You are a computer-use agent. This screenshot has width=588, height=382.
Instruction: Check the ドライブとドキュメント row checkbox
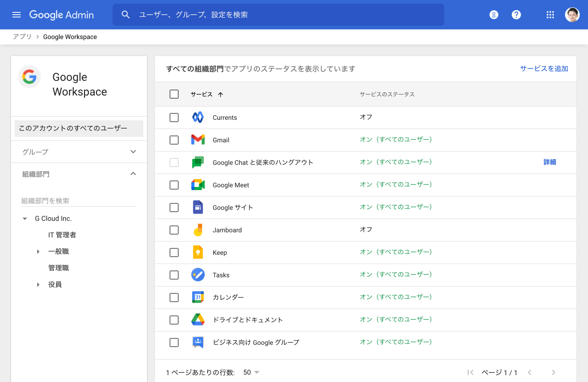174,320
